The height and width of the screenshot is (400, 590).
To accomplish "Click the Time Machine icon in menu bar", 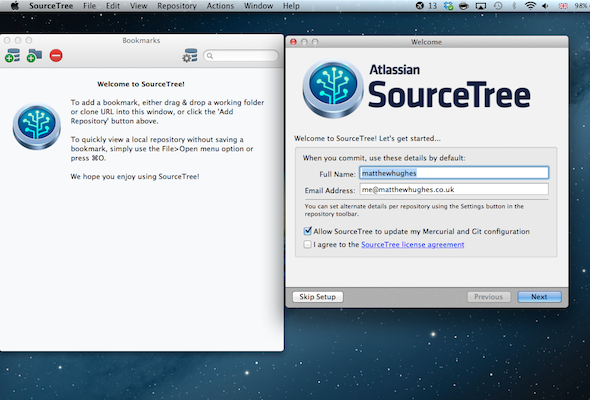I will pyautogui.click(x=498, y=6).
